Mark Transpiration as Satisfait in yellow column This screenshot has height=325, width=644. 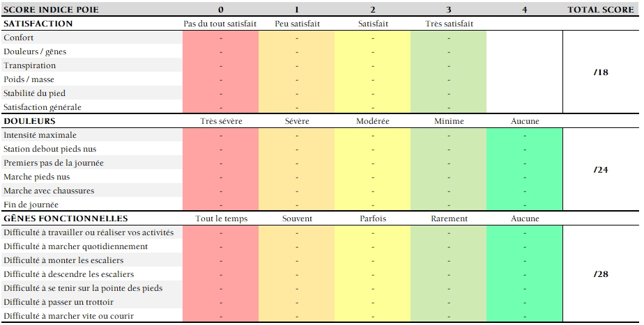click(372, 65)
